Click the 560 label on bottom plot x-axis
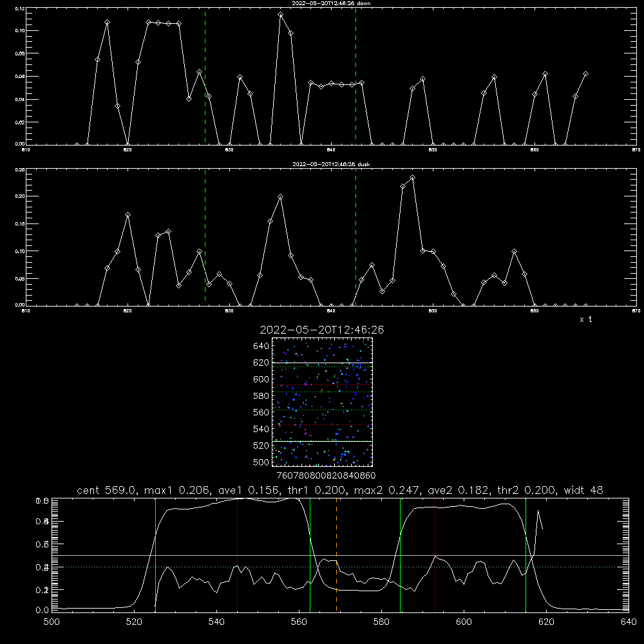Image resolution: width=644 pixels, height=644 pixels. 299,622
